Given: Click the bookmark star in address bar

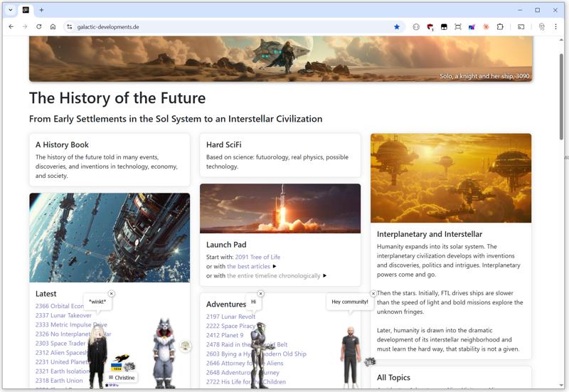Looking at the screenshot, I should [397, 26].
